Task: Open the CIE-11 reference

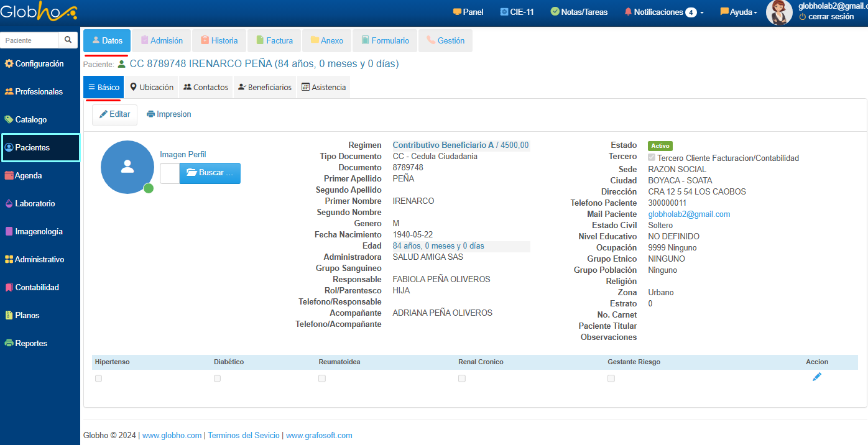Action: 517,12
